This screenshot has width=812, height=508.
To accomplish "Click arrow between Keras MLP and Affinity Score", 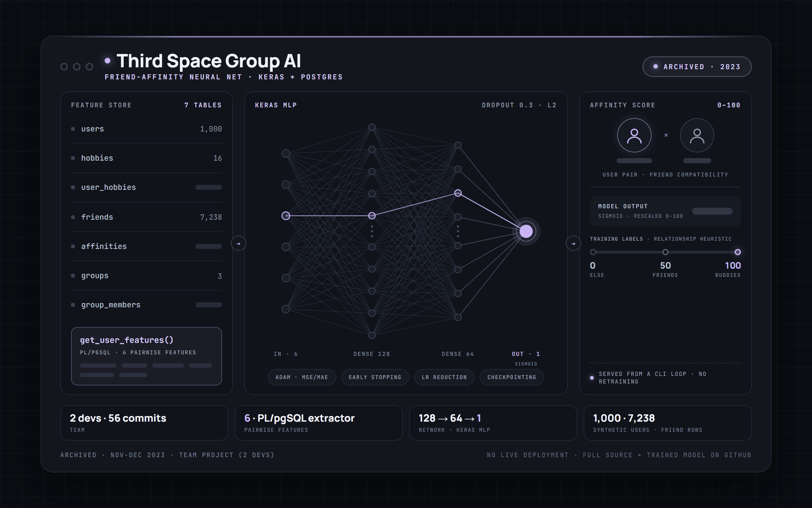I will point(573,244).
